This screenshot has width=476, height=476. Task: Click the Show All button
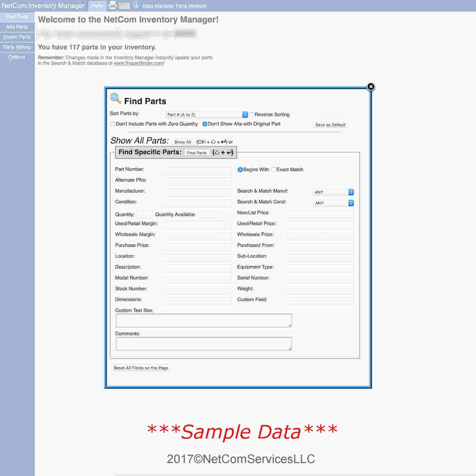(183, 142)
